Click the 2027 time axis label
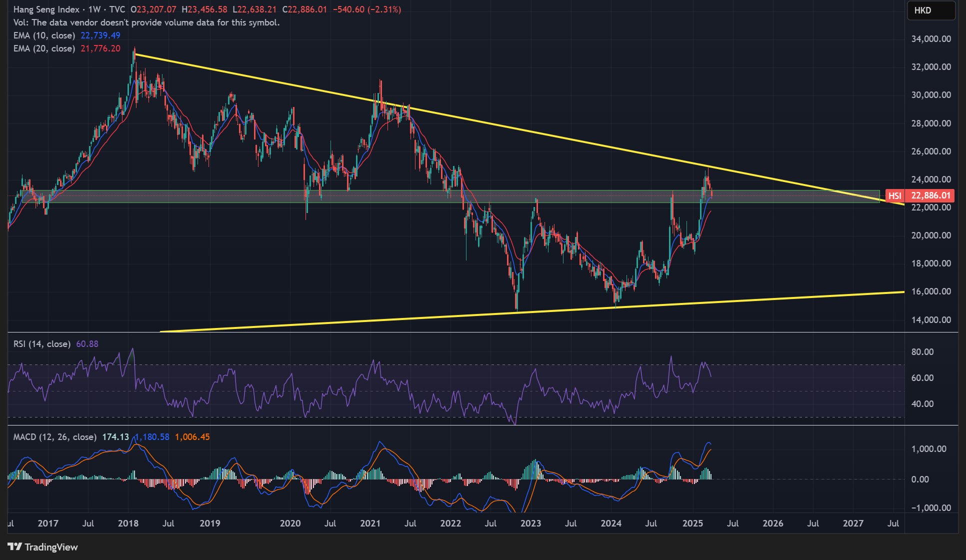This screenshot has width=966, height=560. (853, 523)
